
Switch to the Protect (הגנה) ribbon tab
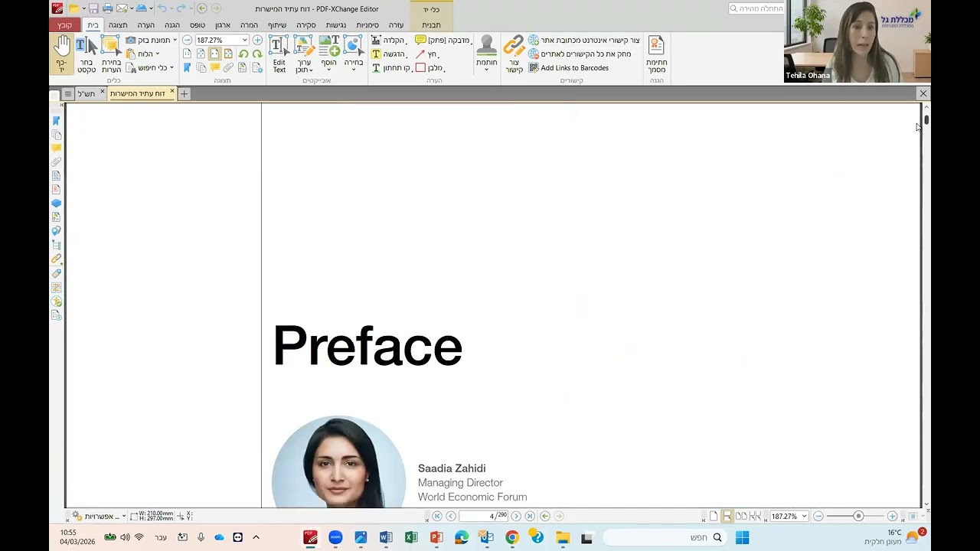tap(172, 25)
